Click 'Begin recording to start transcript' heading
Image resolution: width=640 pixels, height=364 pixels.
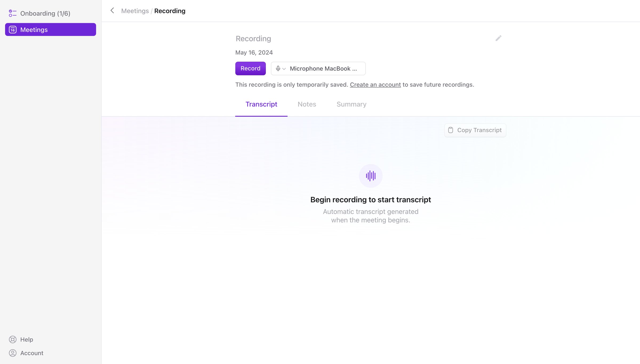(371, 200)
